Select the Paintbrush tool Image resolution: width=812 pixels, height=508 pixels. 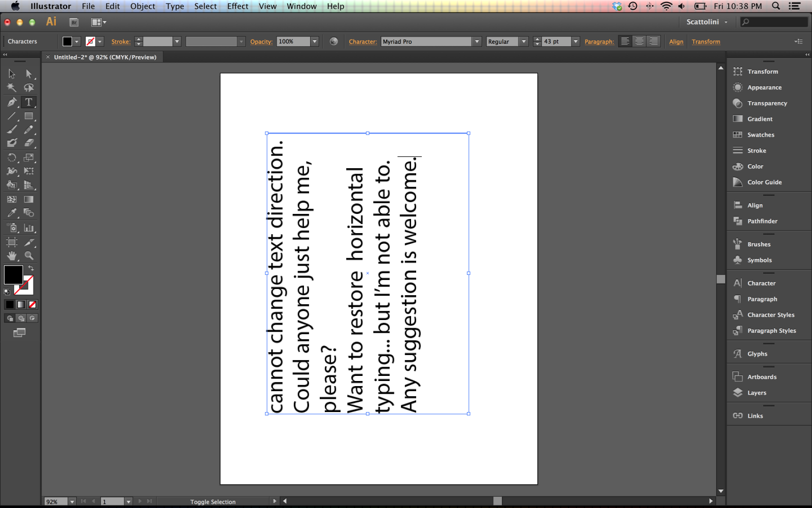point(12,130)
